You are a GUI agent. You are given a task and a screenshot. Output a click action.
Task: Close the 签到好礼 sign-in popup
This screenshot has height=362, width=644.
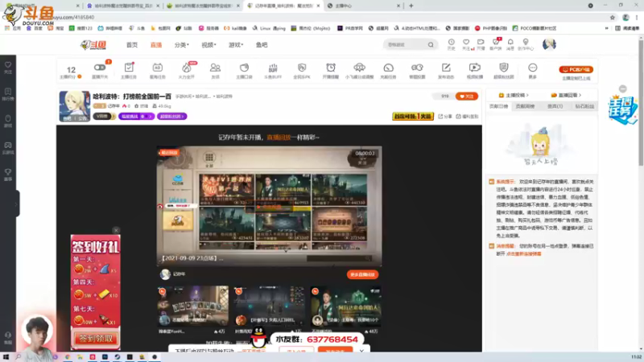116,230
